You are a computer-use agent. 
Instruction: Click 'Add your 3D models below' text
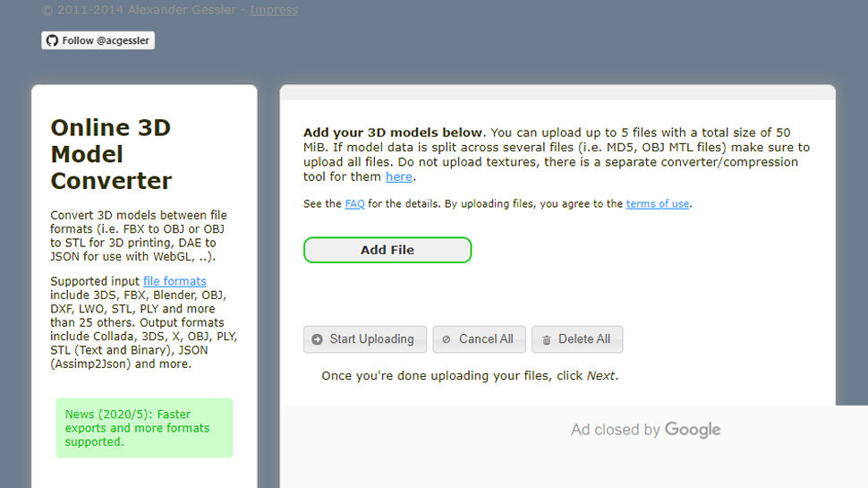[393, 133]
